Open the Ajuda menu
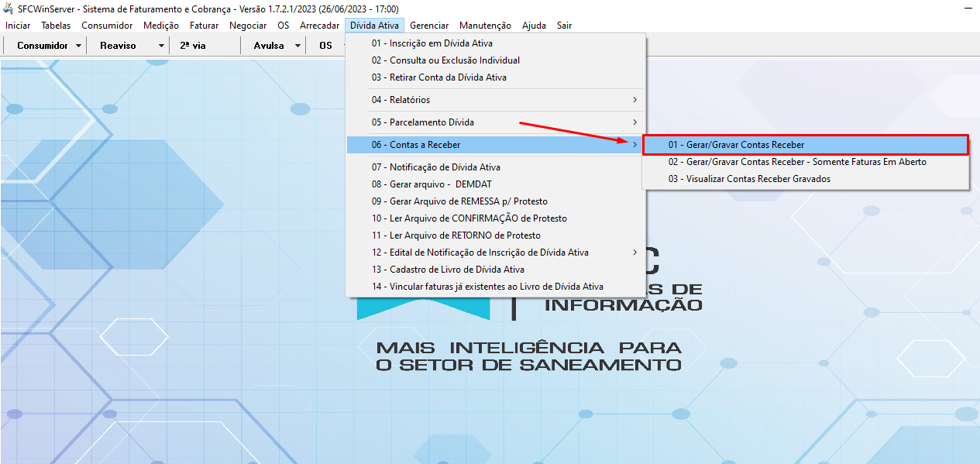The width and height of the screenshot is (980, 464). tap(534, 25)
